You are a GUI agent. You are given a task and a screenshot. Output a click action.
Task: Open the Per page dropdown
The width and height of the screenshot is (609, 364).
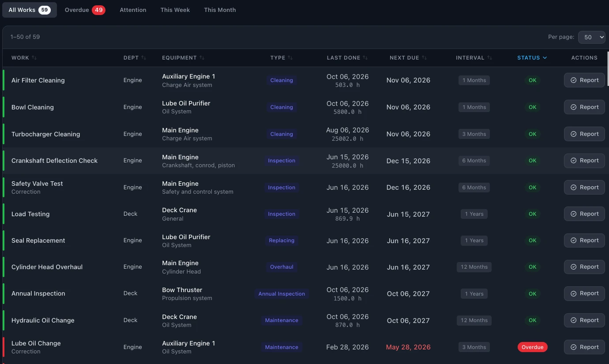592,37
